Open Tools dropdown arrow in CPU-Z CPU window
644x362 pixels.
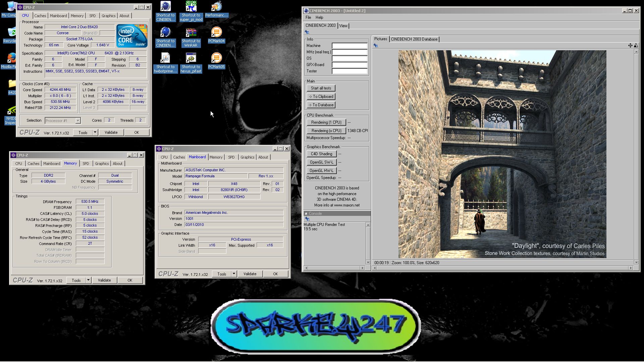95,132
